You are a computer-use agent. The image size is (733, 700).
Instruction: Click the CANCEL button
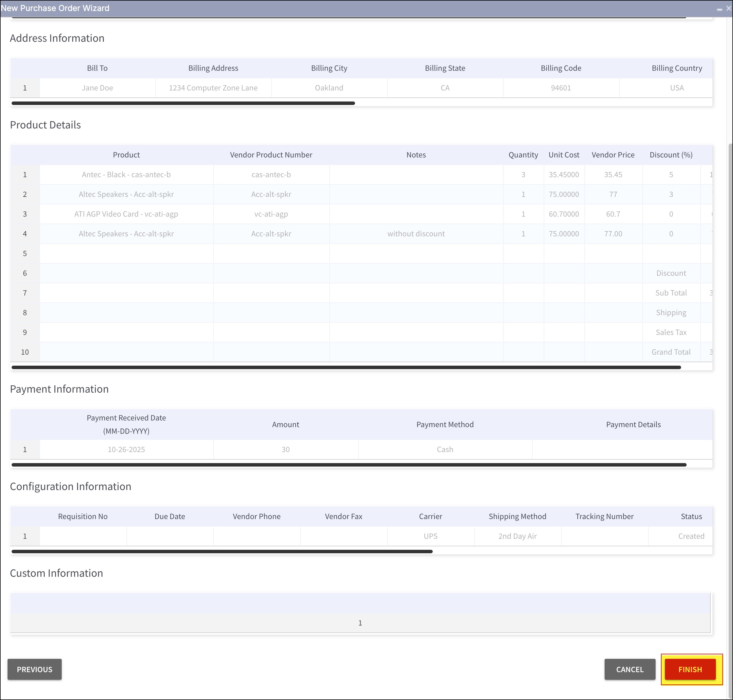[x=629, y=669]
